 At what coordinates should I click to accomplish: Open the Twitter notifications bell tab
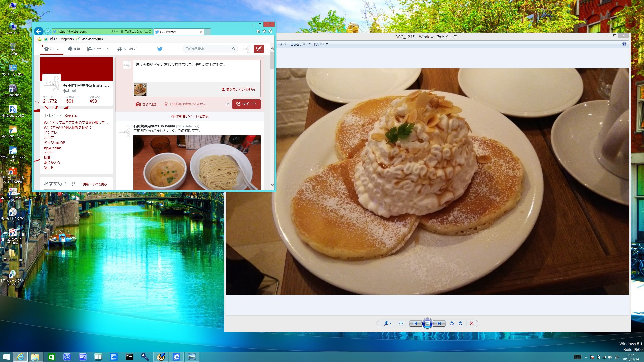[74, 49]
